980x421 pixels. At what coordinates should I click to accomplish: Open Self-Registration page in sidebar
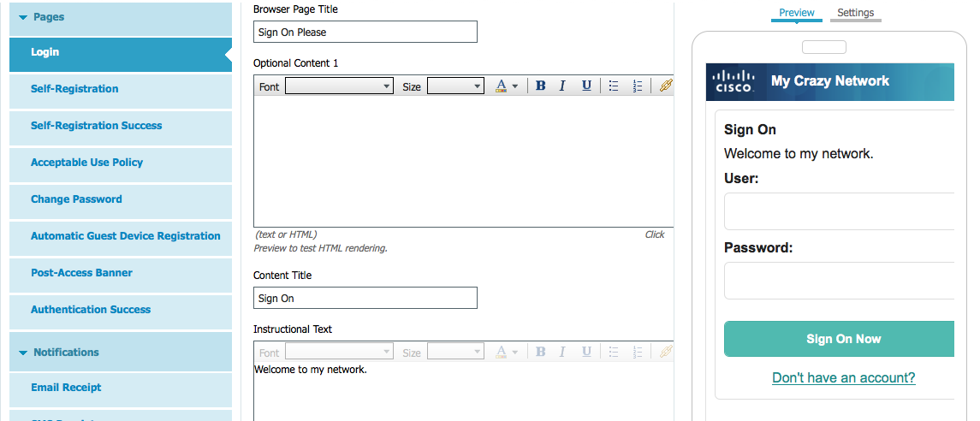[74, 89]
